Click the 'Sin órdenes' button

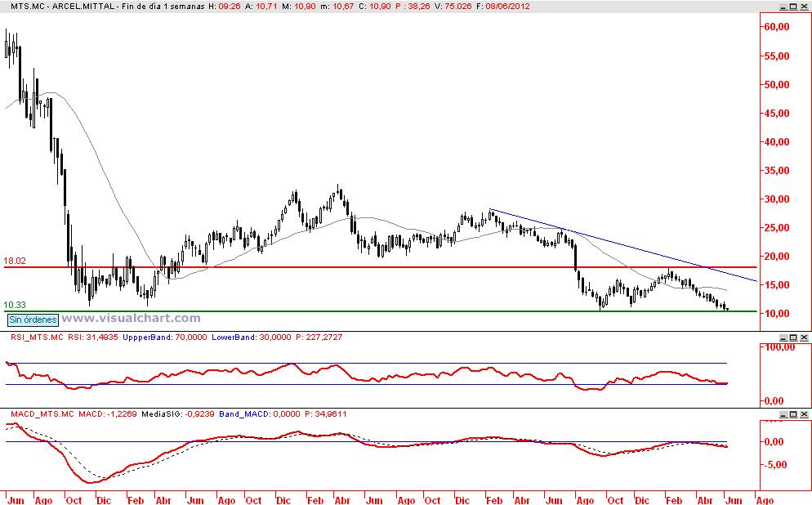[33, 320]
